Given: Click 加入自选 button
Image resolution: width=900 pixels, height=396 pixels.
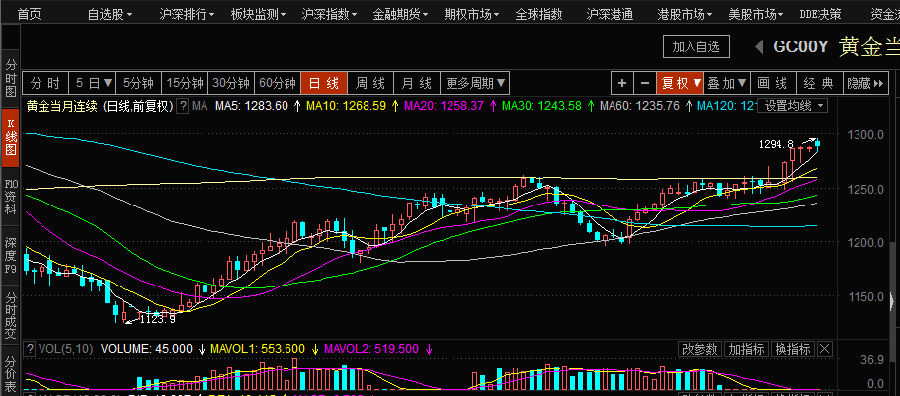Looking at the screenshot, I should point(696,47).
